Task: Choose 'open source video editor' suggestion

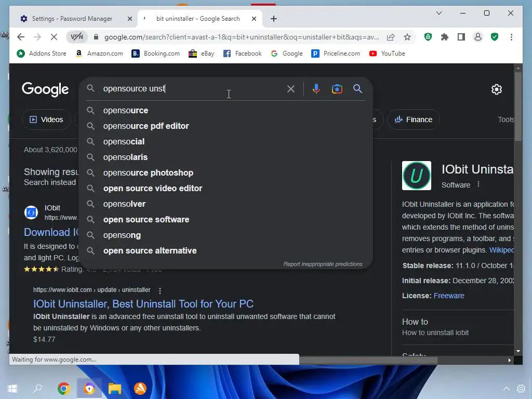Action: tap(225, 188)
